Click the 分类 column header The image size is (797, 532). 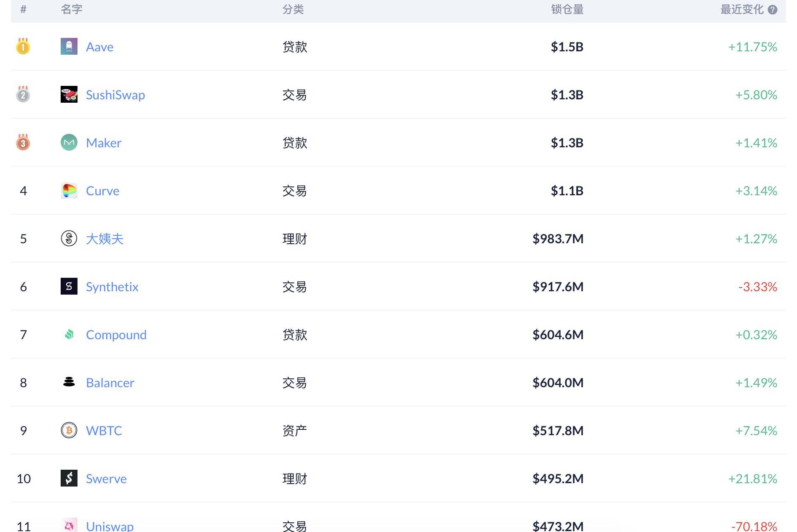293,10
